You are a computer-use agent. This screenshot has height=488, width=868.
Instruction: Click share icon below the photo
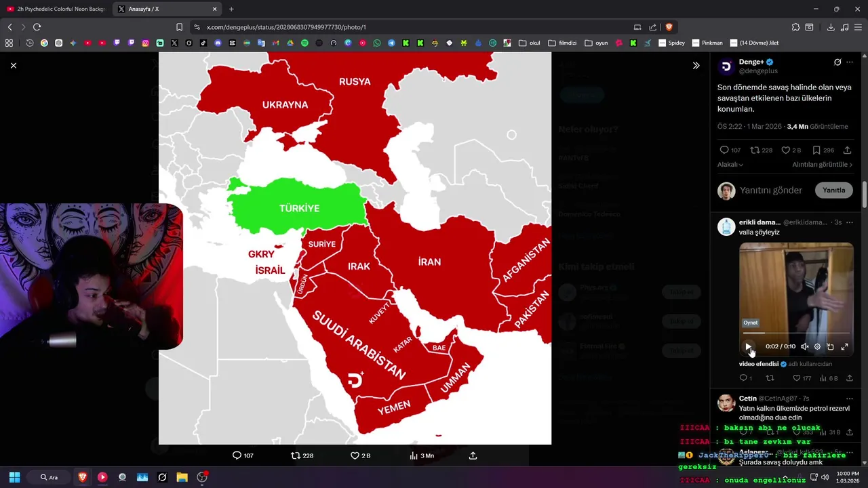click(x=473, y=455)
